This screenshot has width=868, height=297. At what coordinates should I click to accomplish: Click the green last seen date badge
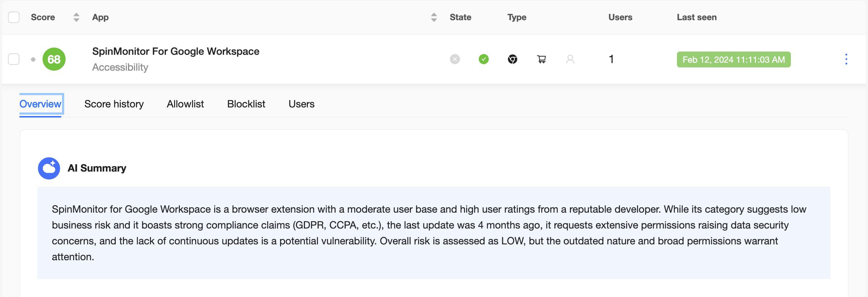pyautogui.click(x=734, y=59)
